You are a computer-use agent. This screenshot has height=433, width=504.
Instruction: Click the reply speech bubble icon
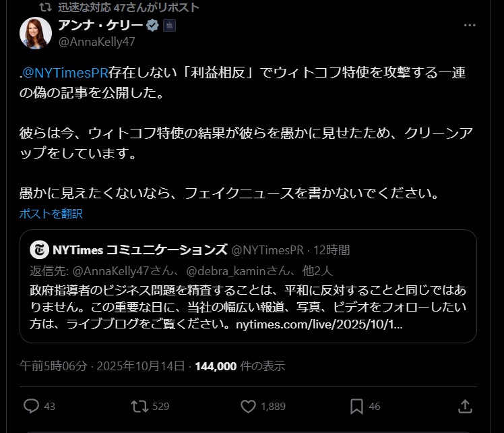[x=32, y=406]
